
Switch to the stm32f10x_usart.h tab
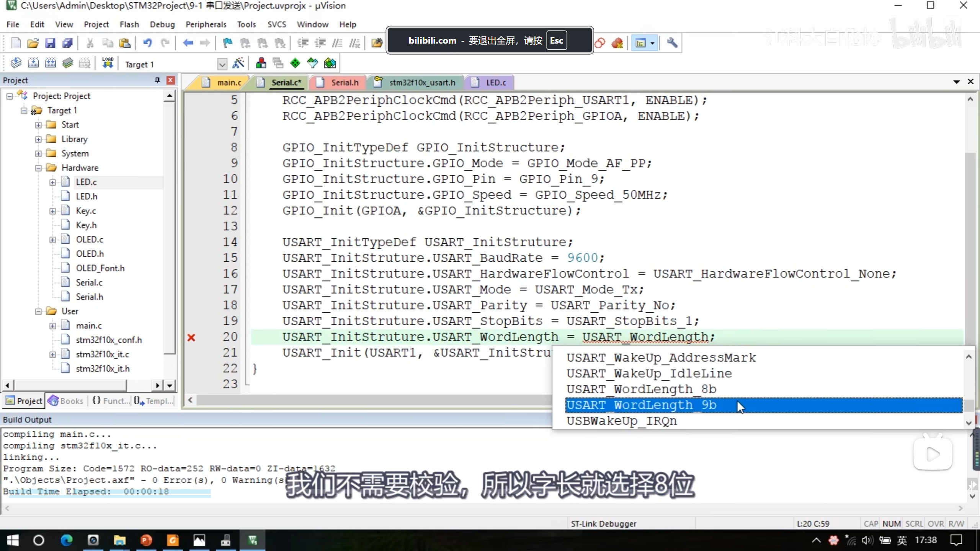[422, 83]
